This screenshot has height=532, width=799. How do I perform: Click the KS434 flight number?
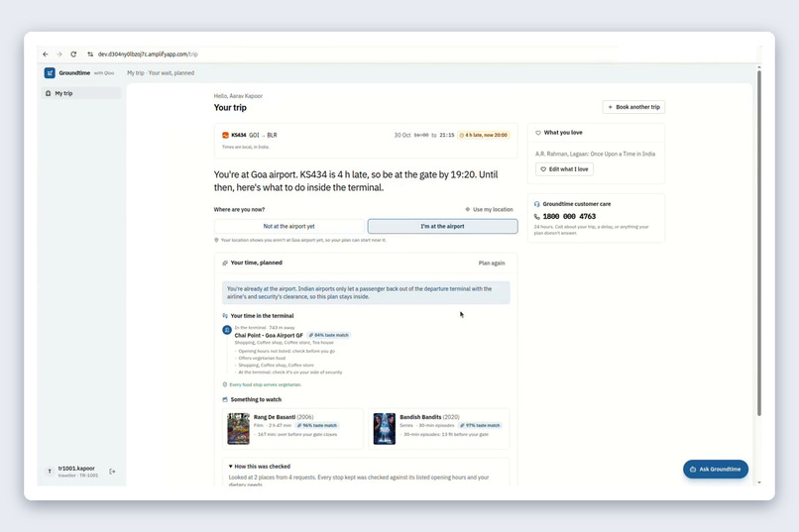coord(239,135)
